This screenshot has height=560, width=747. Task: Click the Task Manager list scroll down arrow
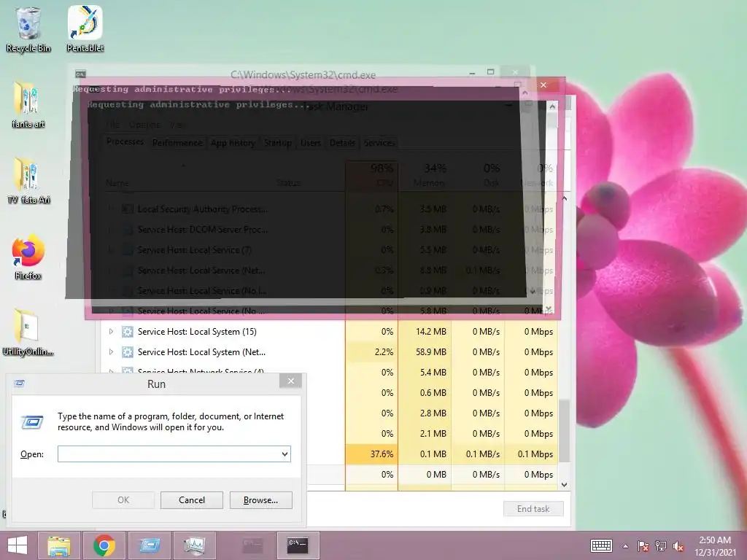[x=564, y=485]
